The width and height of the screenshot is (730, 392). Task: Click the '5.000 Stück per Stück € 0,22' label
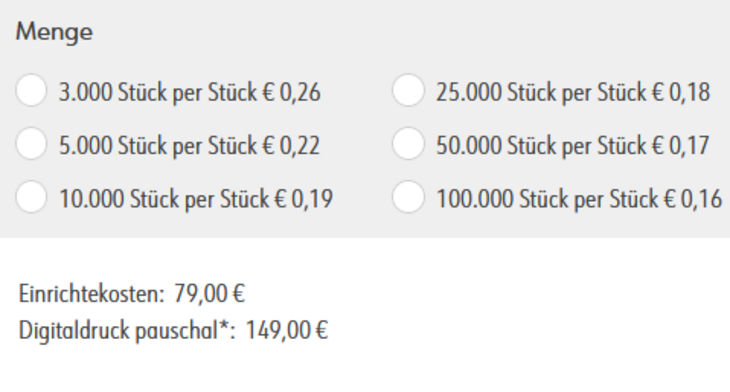point(189,146)
